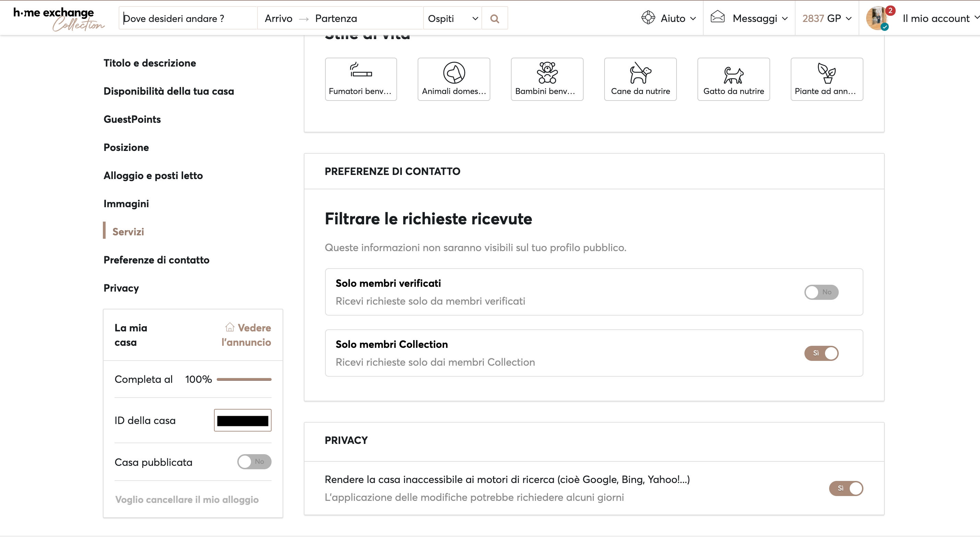Toggle Casa pubblicata switch
This screenshot has height=542, width=980.
click(x=254, y=461)
